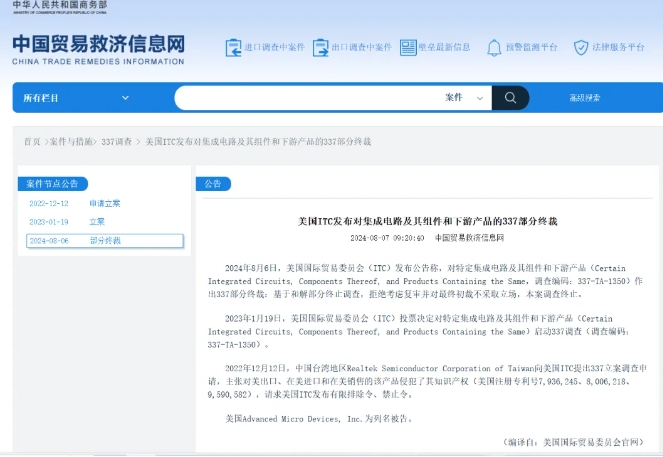The height and width of the screenshot is (457, 663).
Task: Click the export investigation cases icon
Action: pyautogui.click(x=320, y=47)
